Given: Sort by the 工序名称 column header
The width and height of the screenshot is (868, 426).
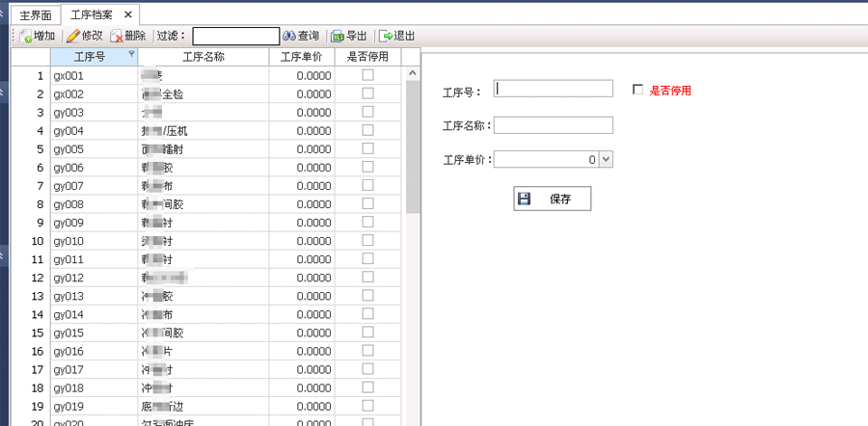Looking at the screenshot, I should [203, 57].
